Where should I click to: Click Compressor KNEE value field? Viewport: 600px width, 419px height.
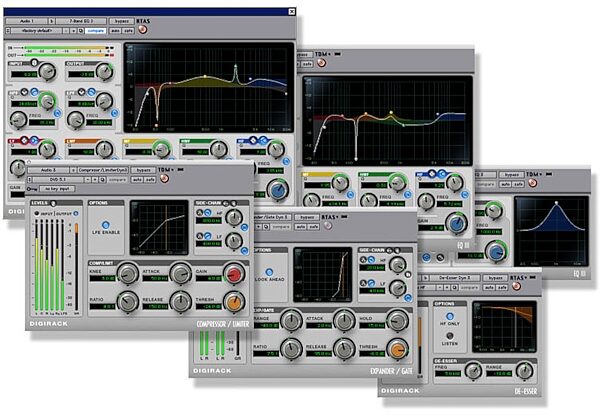click(102, 279)
